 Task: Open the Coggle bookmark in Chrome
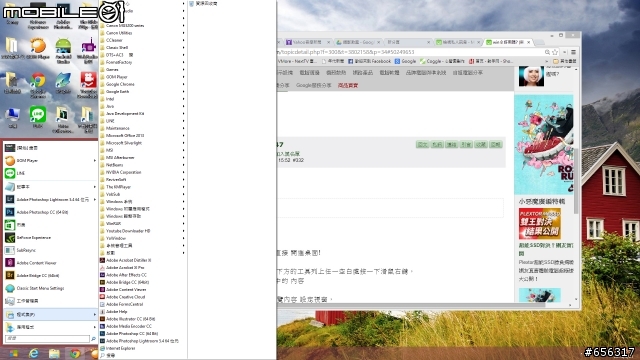click(x=442, y=61)
